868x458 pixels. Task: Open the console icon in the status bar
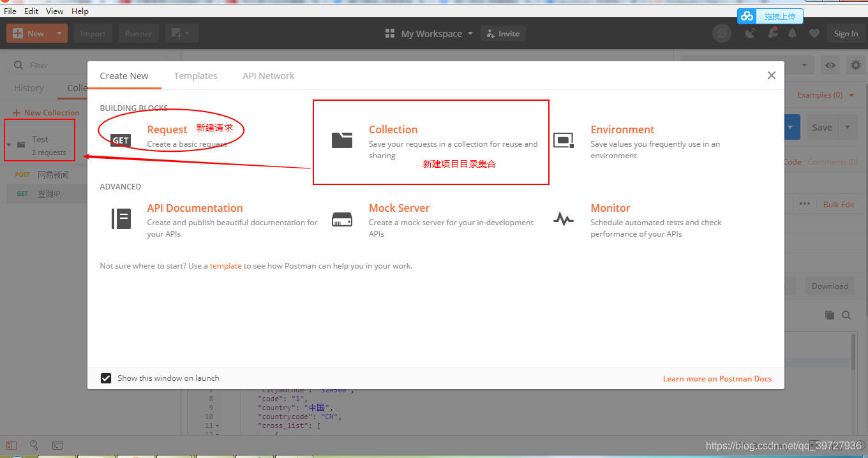point(57,445)
